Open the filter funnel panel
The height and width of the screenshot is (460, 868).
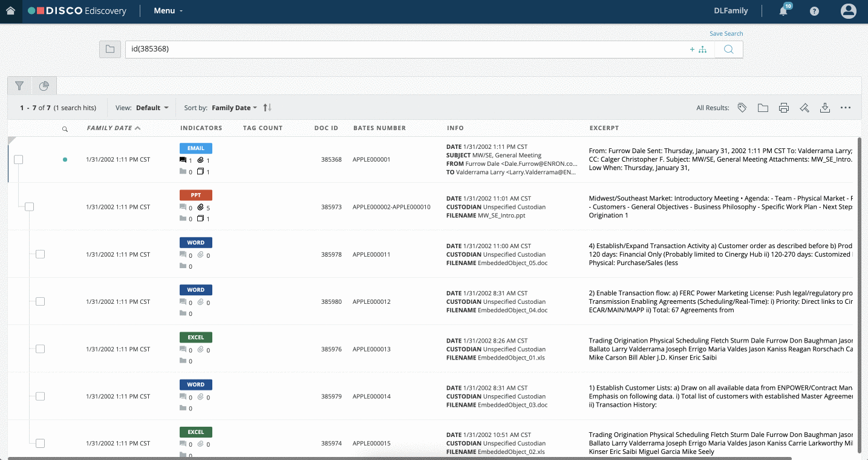coord(19,86)
